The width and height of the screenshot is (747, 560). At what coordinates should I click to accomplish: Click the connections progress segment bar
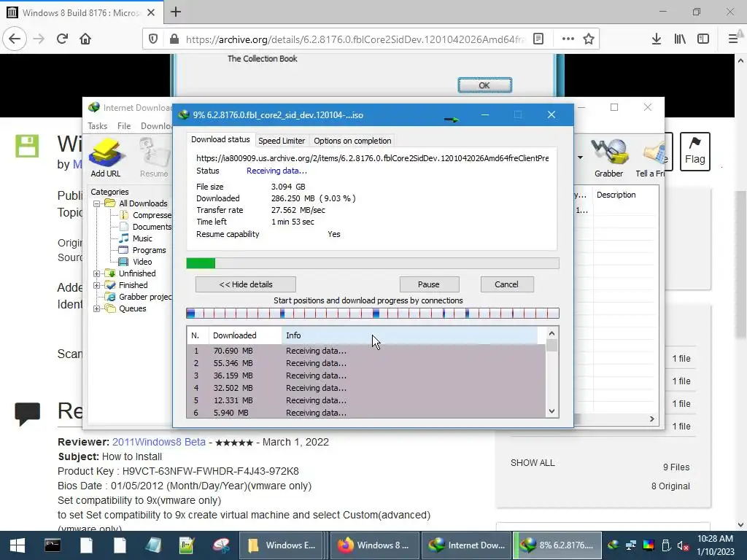[x=373, y=314]
